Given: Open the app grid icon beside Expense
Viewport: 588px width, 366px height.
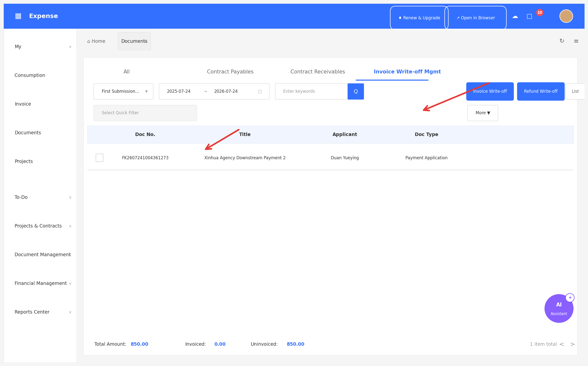Looking at the screenshot, I should [18, 16].
